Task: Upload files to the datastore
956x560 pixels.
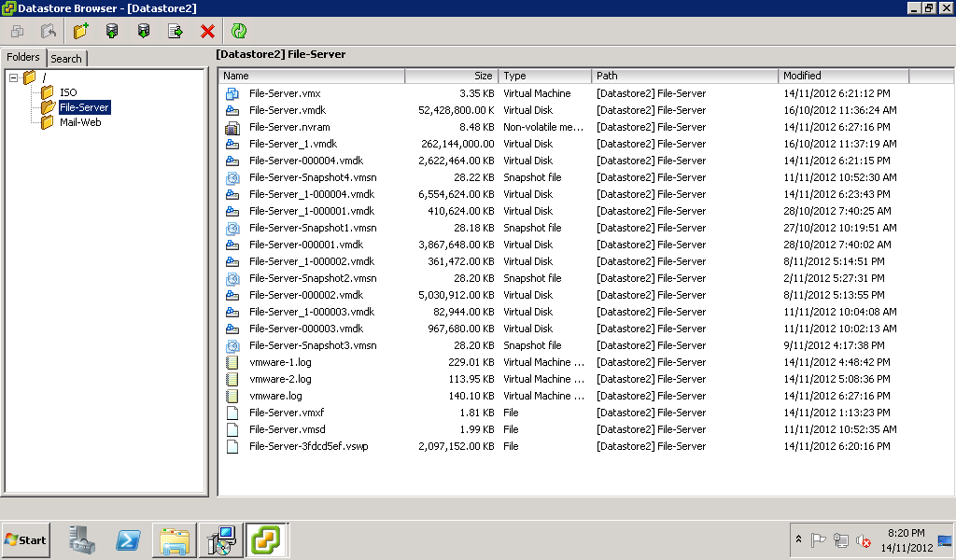Action: (113, 31)
